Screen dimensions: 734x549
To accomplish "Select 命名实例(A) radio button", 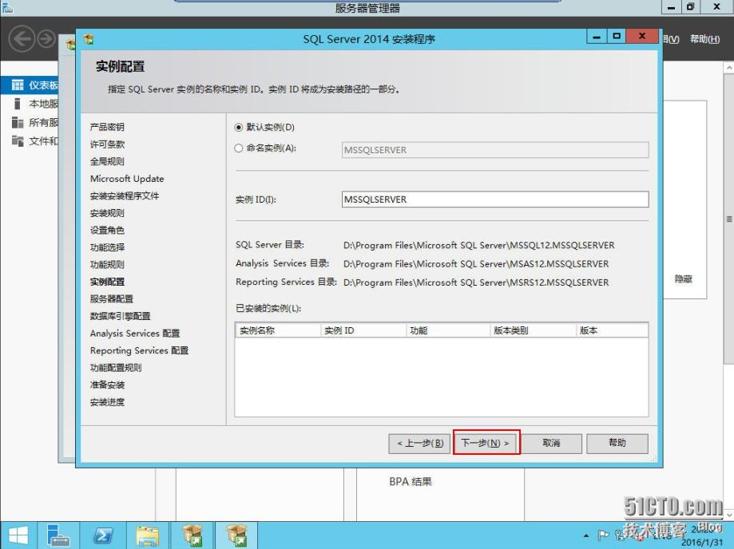I will 239,148.
